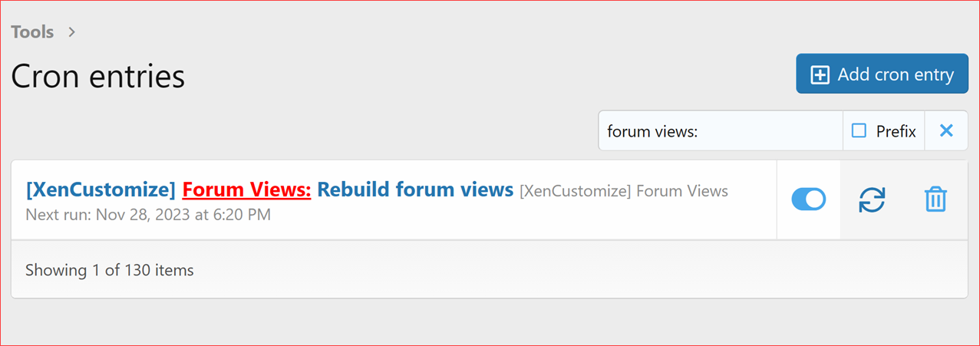Click the breadcrumb arrow next to Tools

(x=71, y=32)
